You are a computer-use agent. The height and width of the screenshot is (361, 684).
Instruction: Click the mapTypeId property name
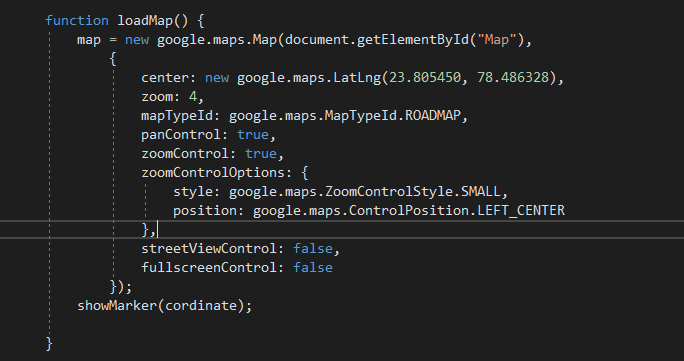click(177, 116)
